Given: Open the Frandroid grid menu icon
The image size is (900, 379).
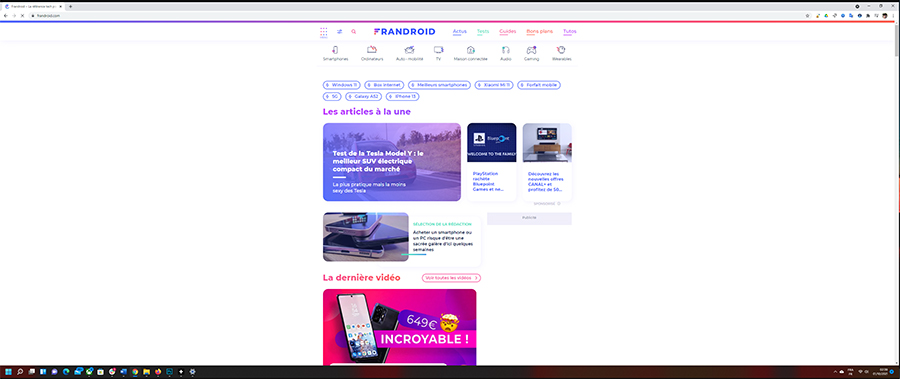Looking at the screenshot, I should pos(324,32).
